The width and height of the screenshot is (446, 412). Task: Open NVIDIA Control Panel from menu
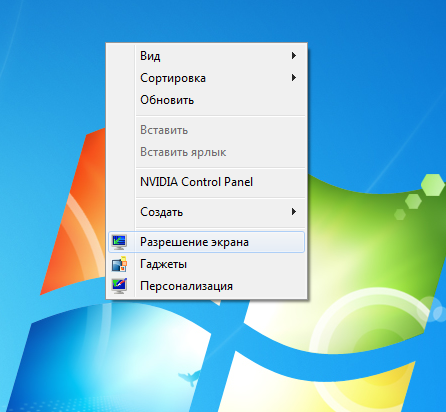tap(206, 182)
